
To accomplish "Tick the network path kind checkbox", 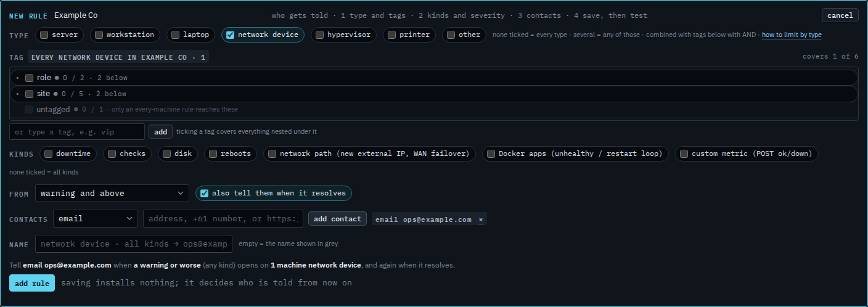I will click(272, 153).
